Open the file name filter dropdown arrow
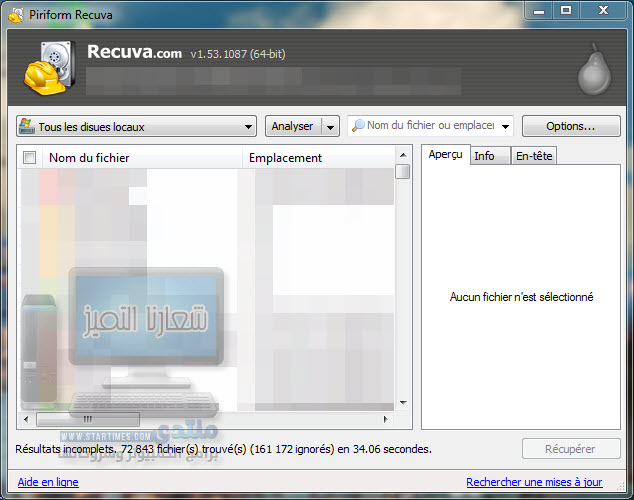This screenshot has width=634, height=500. (505, 127)
